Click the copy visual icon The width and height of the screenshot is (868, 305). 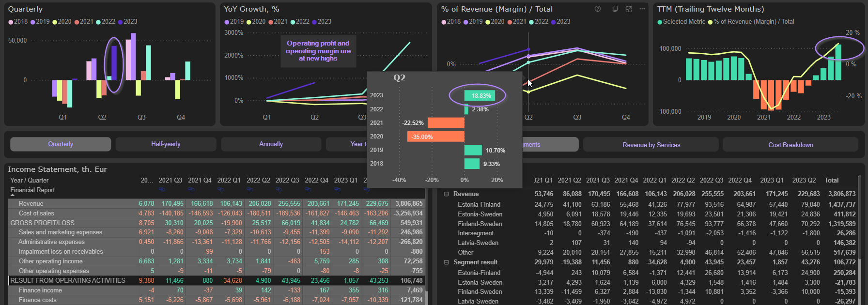[615, 9]
